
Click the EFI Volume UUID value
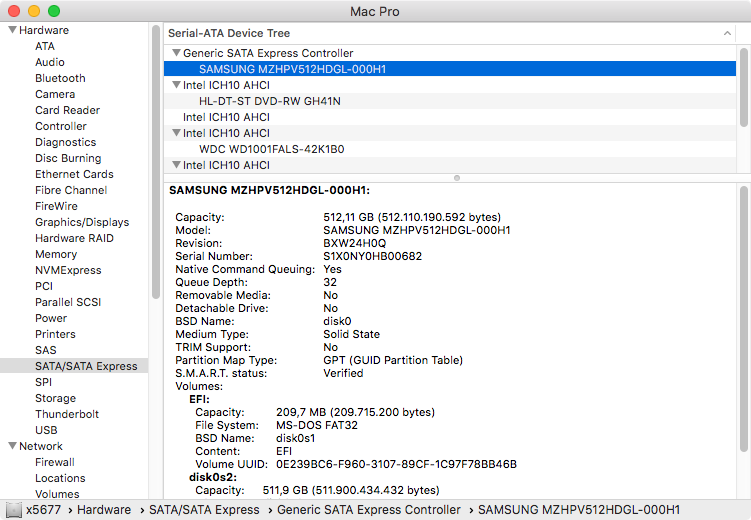(x=396, y=464)
